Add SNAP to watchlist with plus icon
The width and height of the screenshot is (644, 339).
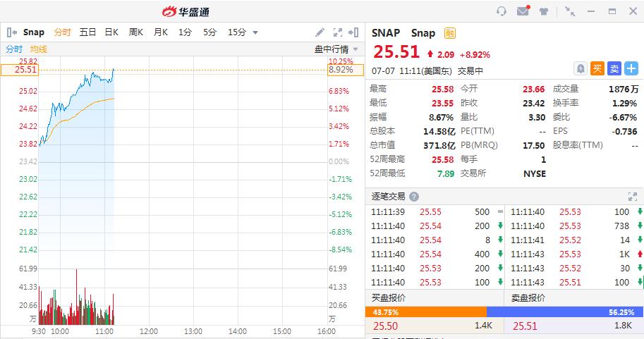(x=631, y=68)
